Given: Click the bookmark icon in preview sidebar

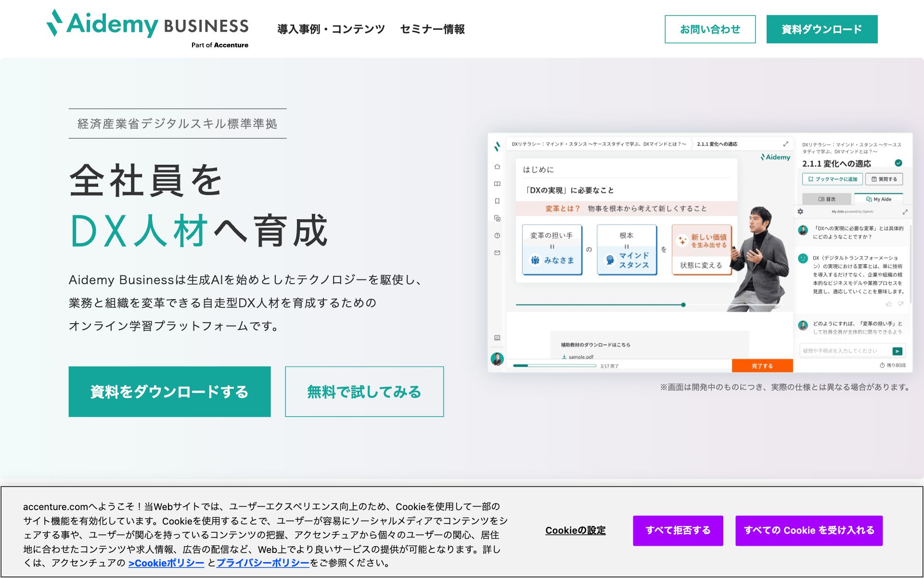Looking at the screenshot, I should [497, 201].
